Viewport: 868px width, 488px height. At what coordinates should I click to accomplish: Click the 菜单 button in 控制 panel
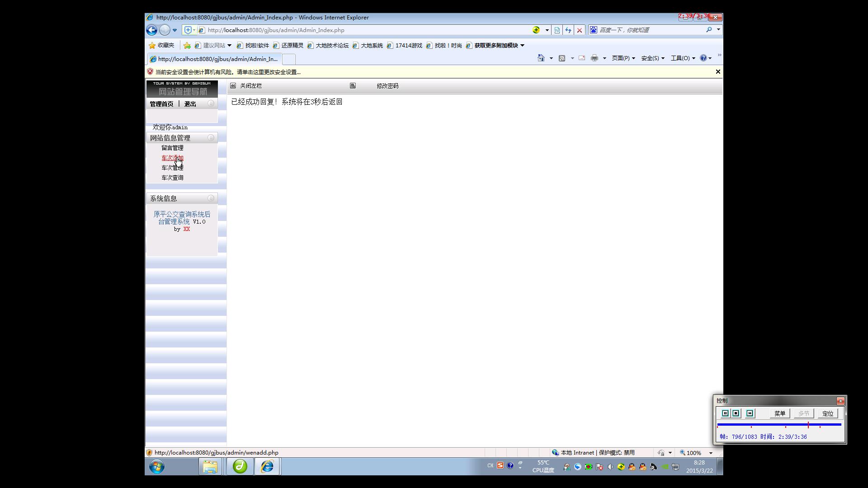coord(780,413)
